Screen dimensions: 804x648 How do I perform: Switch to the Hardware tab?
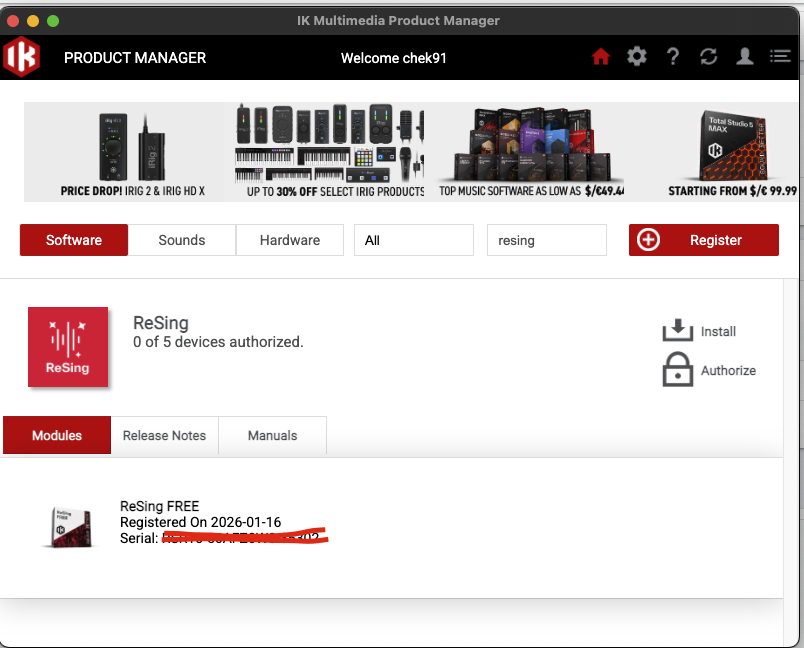click(290, 240)
